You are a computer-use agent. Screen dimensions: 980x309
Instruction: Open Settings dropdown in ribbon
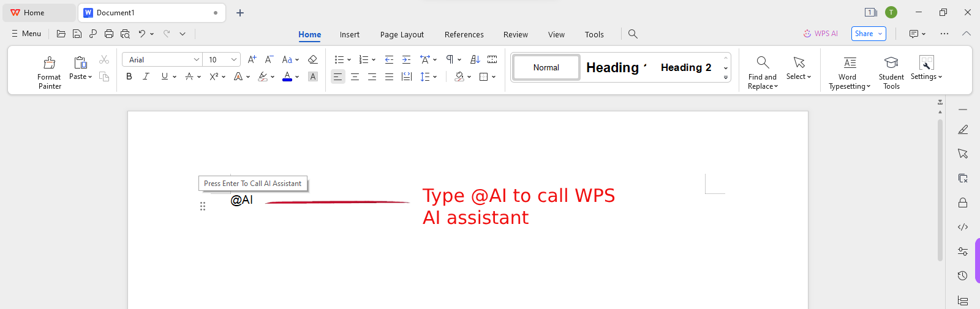(926, 76)
